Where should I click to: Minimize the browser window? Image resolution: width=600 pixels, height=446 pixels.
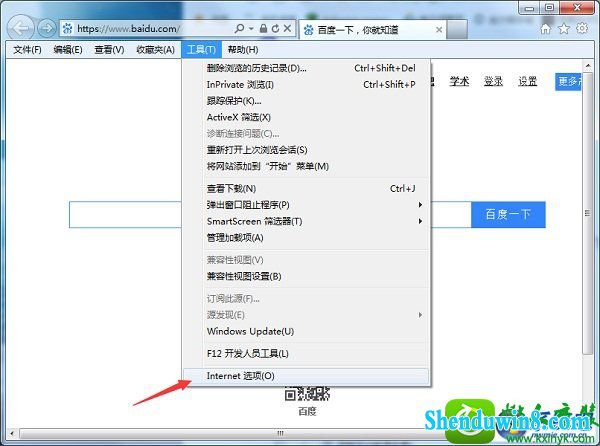point(529,8)
